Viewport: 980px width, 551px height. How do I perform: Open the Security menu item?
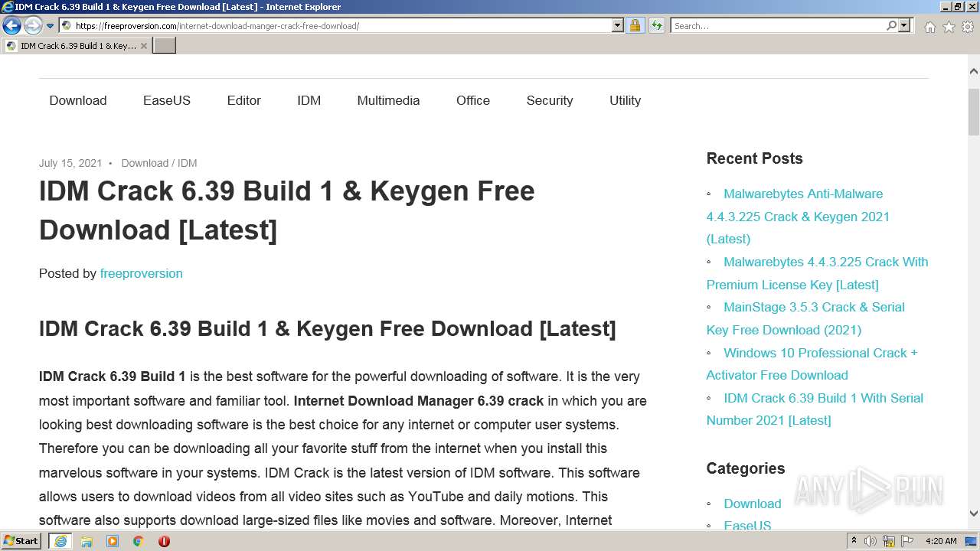tap(550, 100)
